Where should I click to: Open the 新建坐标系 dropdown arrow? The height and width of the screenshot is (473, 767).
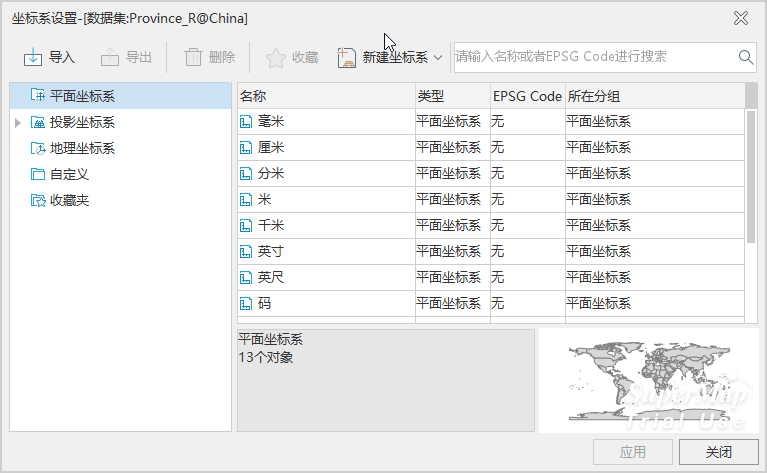(438, 58)
